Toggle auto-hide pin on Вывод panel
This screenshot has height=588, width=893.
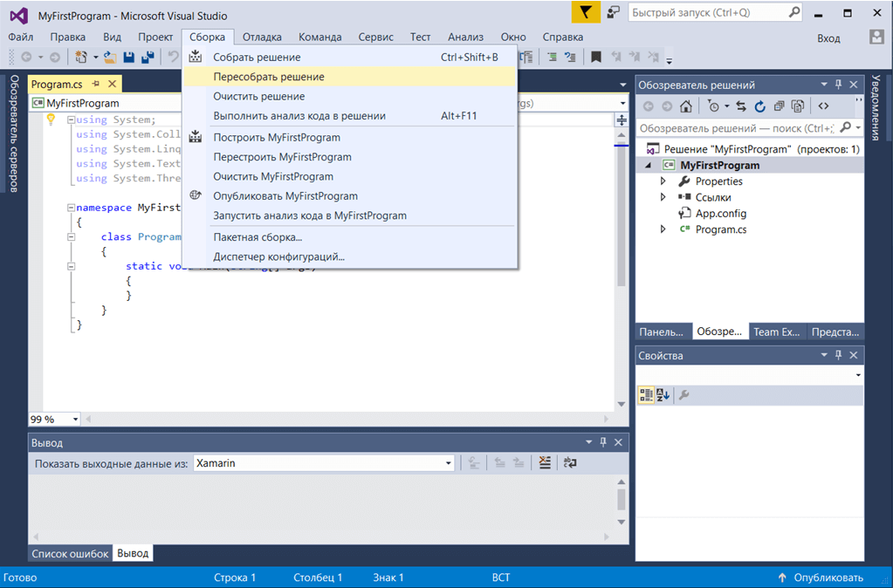[x=603, y=442]
